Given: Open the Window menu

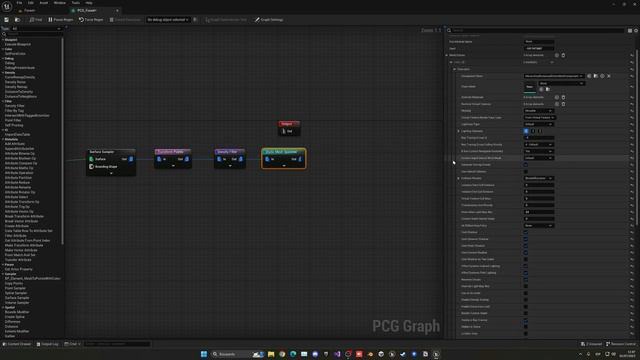Looking at the screenshot, I should pos(60,3).
